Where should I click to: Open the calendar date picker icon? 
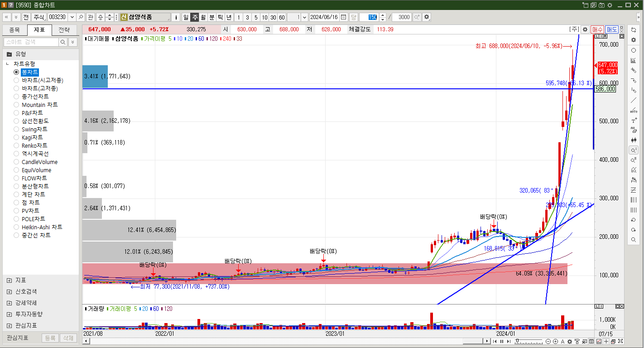coord(344,17)
